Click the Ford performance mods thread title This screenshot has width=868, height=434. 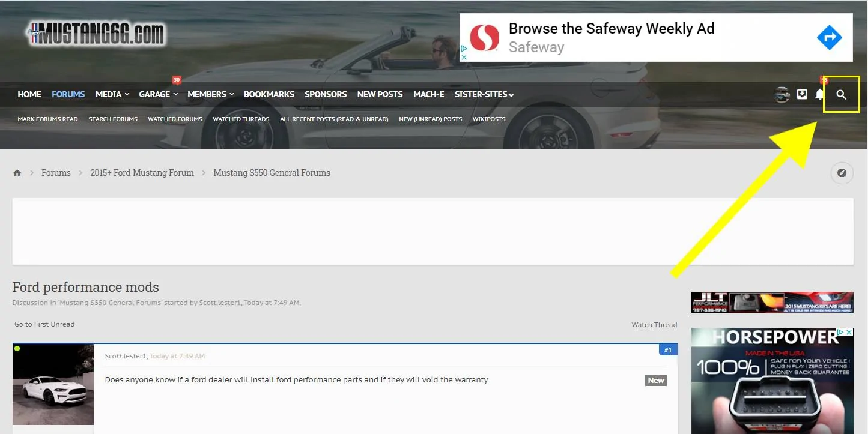click(x=85, y=287)
